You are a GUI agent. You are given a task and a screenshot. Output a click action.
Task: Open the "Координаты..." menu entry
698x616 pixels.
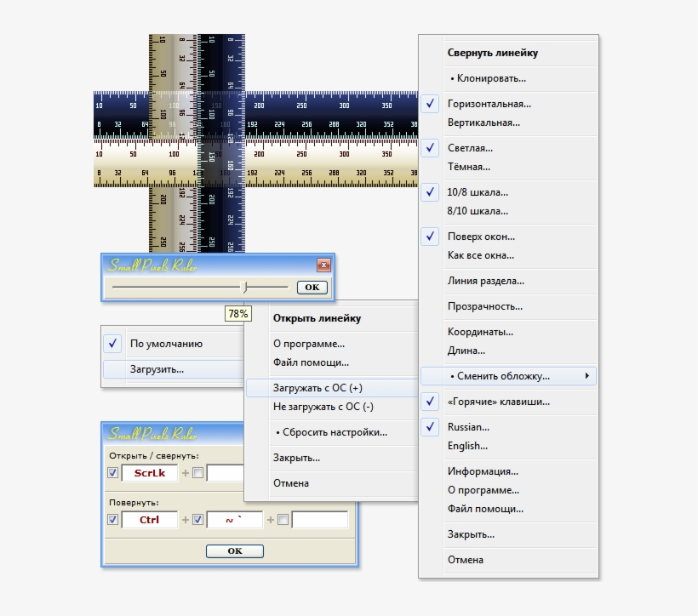point(479,332)
